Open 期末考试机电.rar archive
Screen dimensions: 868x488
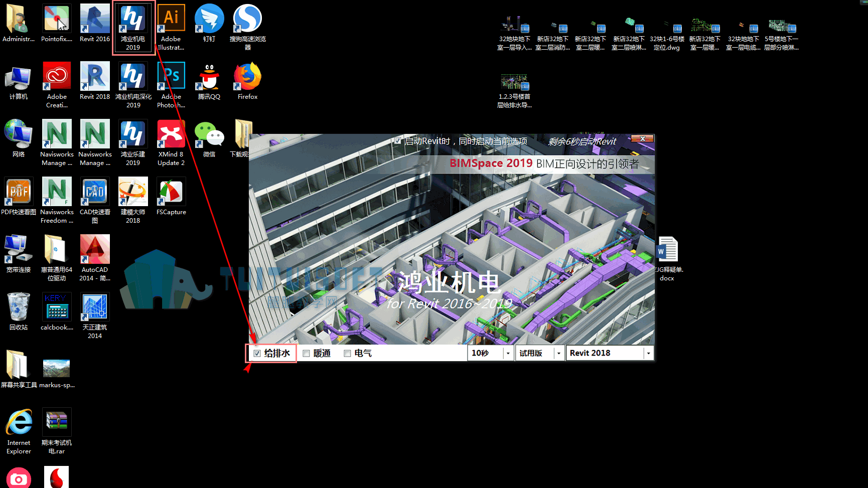[57, 431]
